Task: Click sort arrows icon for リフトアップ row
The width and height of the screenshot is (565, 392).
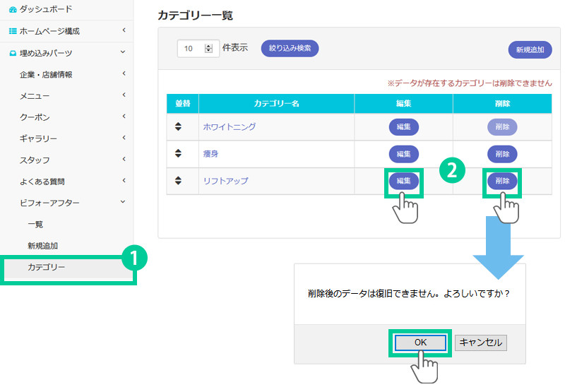Action: (179, 181)
